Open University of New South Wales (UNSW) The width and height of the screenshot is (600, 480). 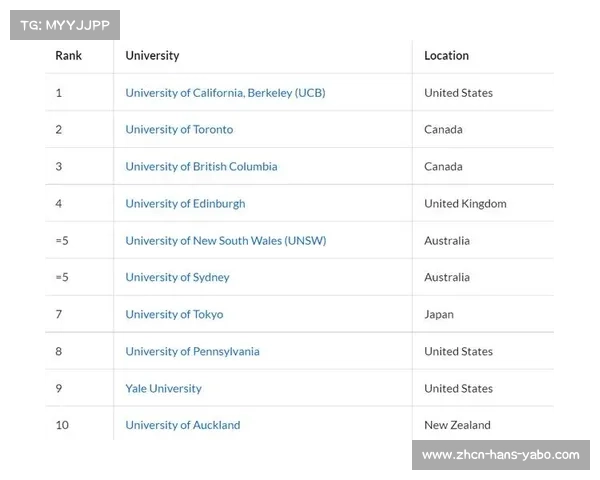226,241
